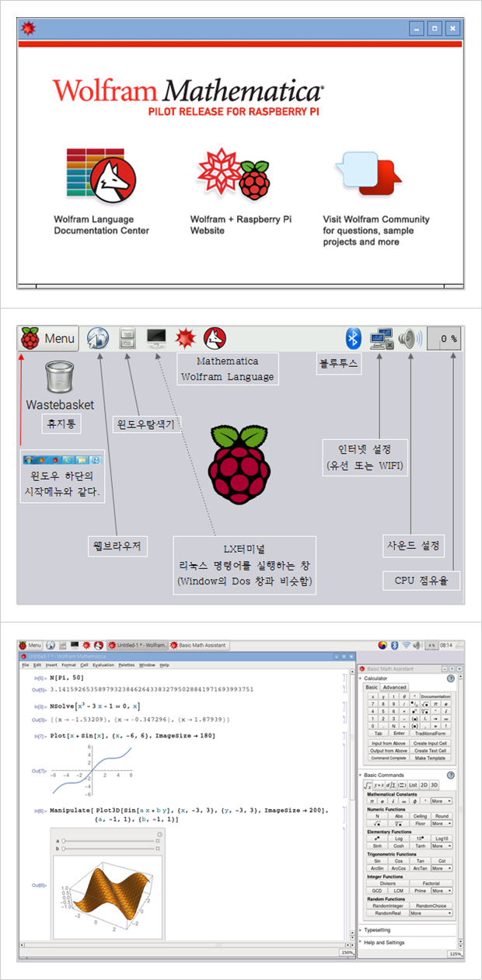Open More dropdown under Mathematical Constants
This screenshot has width=482, height=980.
442,801
